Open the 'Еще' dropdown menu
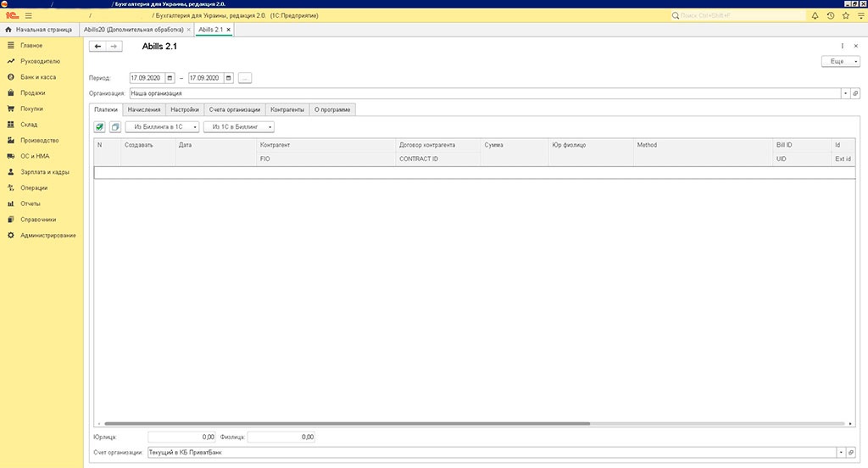This screenshot has height=468, width=868. coord(841,62)
